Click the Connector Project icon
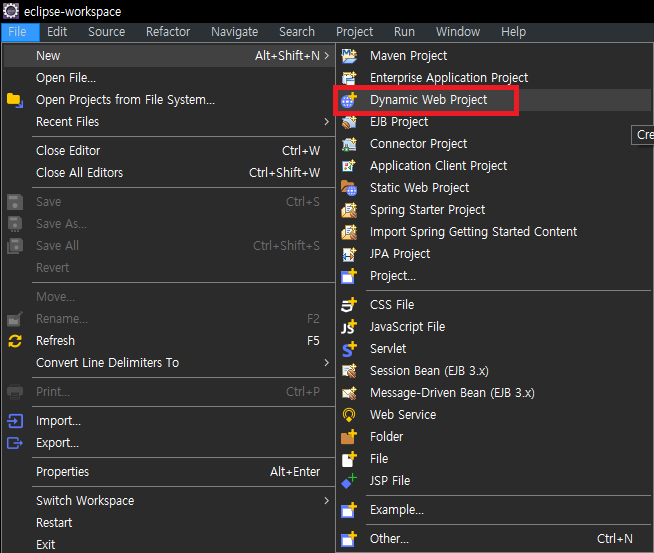654x553 pixels. click(349, 144)
